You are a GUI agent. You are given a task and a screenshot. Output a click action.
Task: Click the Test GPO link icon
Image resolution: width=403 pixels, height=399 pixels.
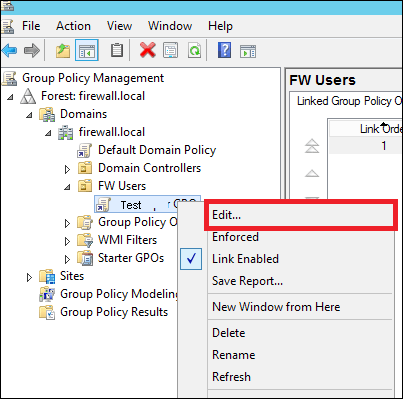point(103,205)
